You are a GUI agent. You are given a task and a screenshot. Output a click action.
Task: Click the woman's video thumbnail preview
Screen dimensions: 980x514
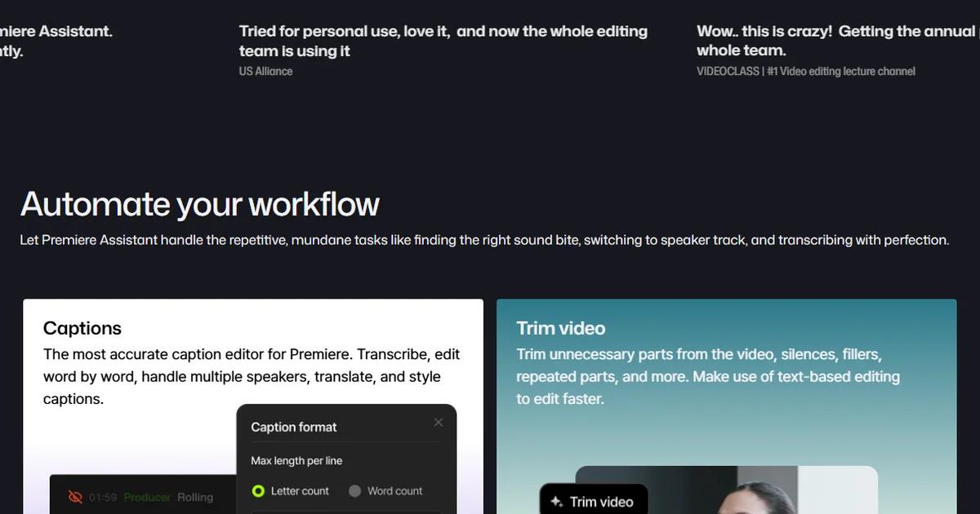tap(727, 490)
